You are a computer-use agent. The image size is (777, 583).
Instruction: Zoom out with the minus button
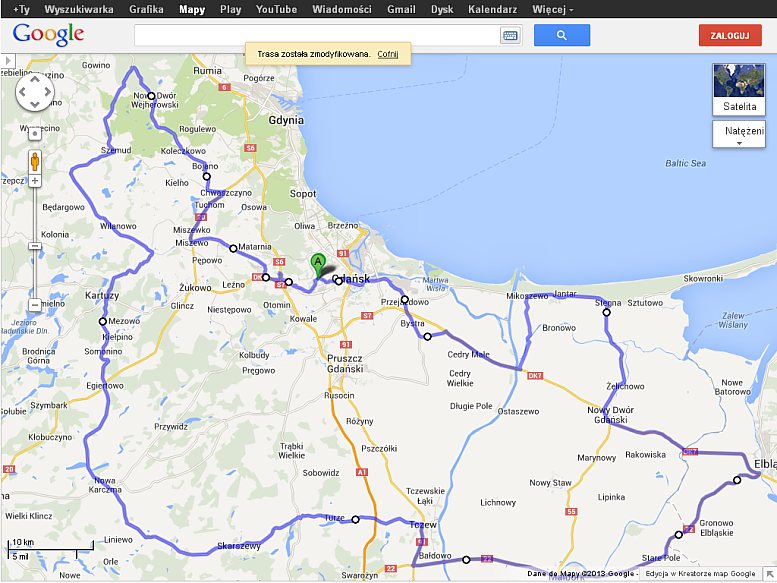pos(35,305)
